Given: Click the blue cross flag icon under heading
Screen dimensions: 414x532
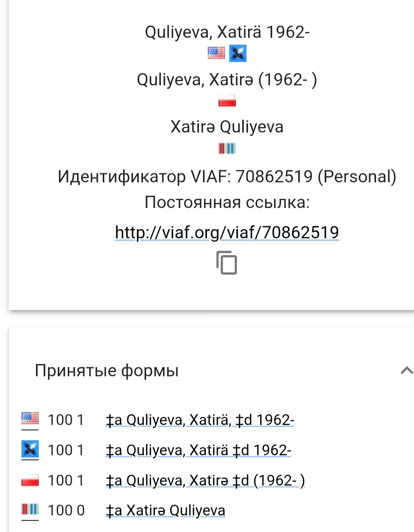Looking at the screenshot, I should pyautogui.click(x=238, y=53).
